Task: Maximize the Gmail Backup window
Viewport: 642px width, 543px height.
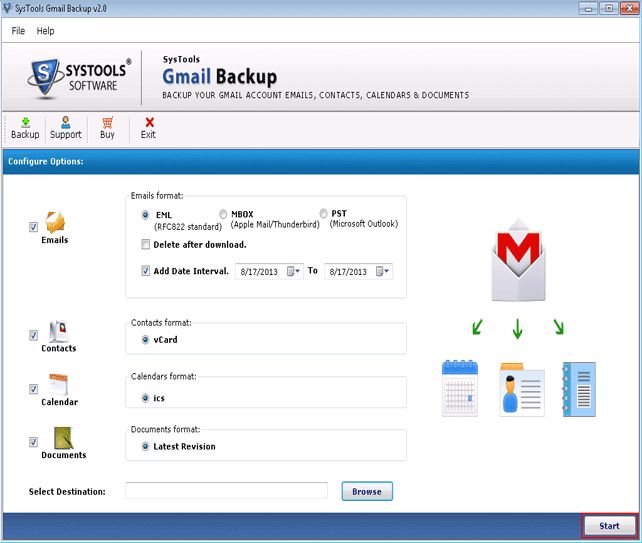Action: click(x=609, y=8)
